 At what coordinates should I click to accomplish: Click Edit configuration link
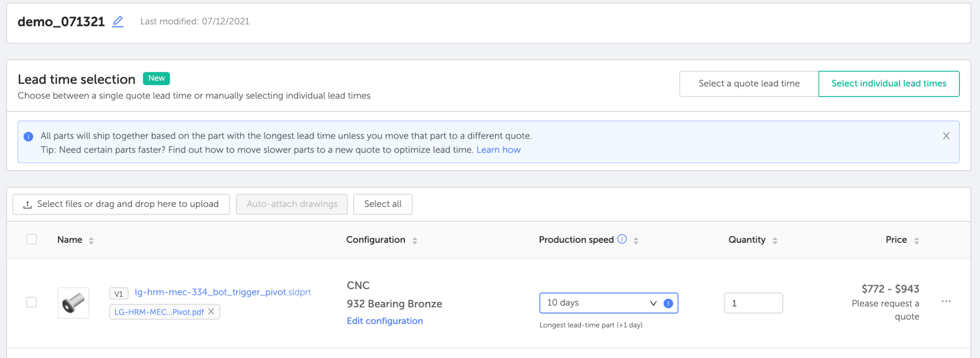pyautogui.click(x=385, y=321)
